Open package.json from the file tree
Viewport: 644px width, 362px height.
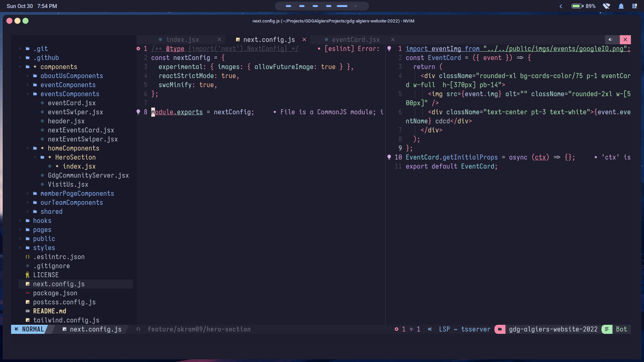tap(55, 293)
